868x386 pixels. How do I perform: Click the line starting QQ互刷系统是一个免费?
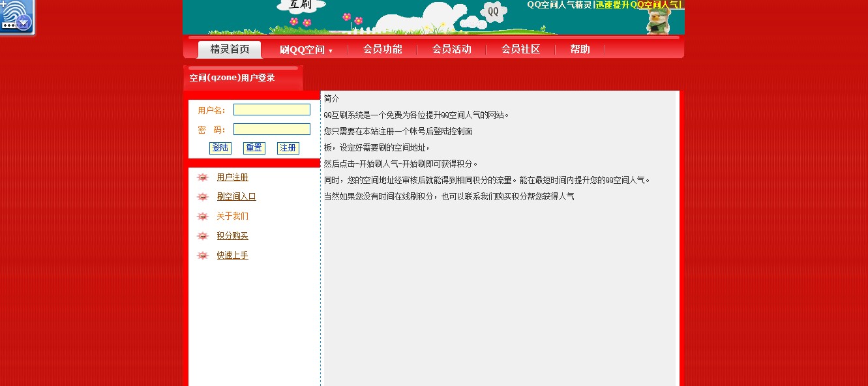[417, 115]
